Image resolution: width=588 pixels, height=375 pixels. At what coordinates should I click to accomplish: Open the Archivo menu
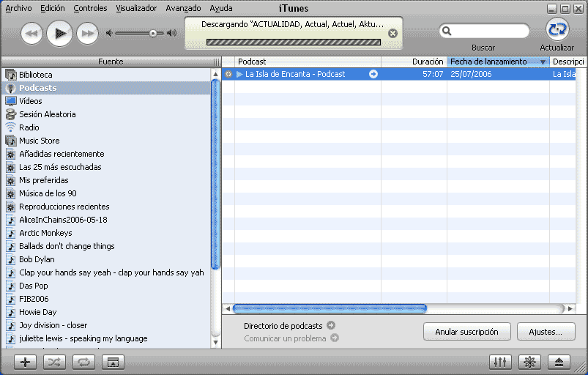(18, 8)
